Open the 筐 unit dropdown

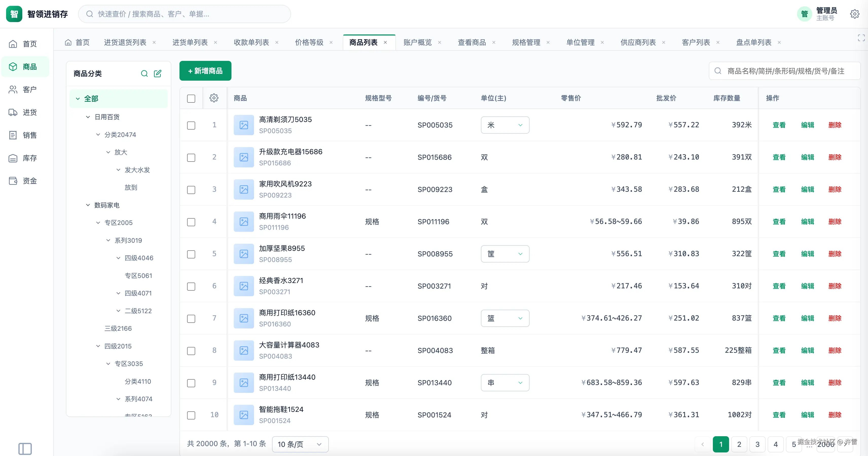(x=505, y=254)
